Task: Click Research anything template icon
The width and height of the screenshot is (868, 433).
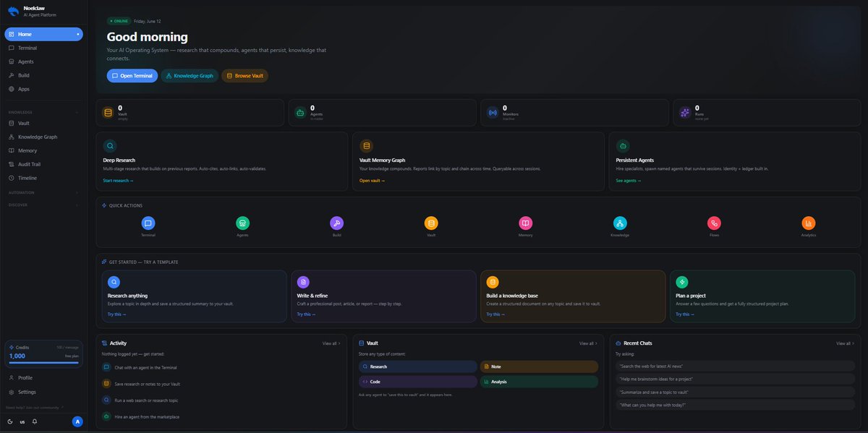Action: 114,282
